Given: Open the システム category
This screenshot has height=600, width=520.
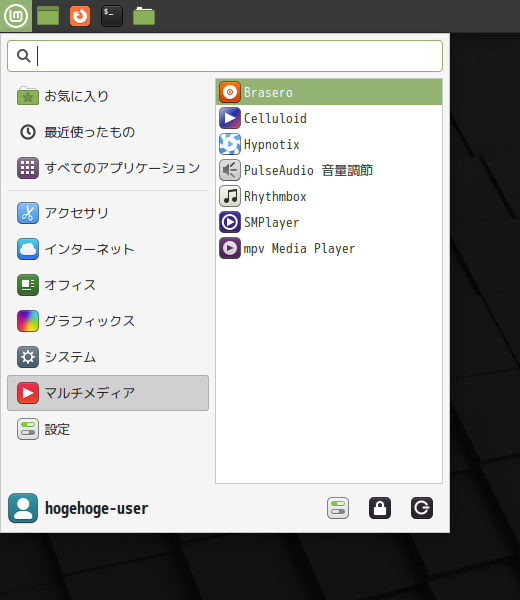Looking at the screenshot, I should 108,357.
